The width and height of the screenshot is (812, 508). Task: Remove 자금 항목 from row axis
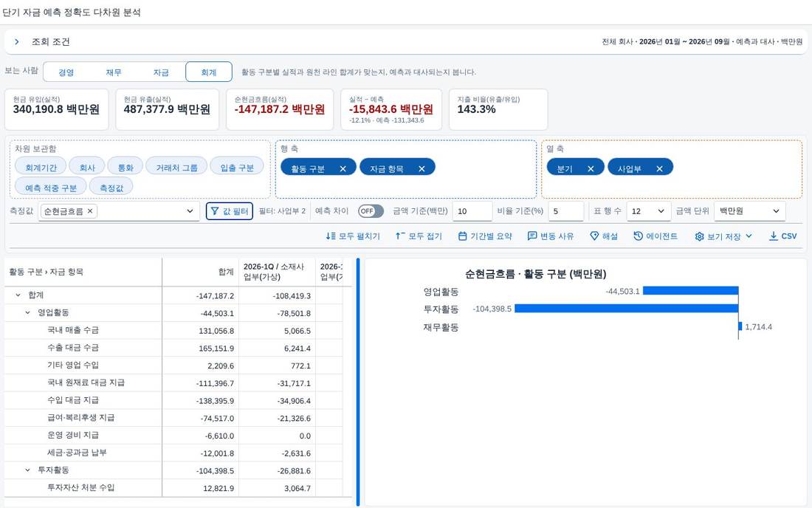tap(422, 169)
